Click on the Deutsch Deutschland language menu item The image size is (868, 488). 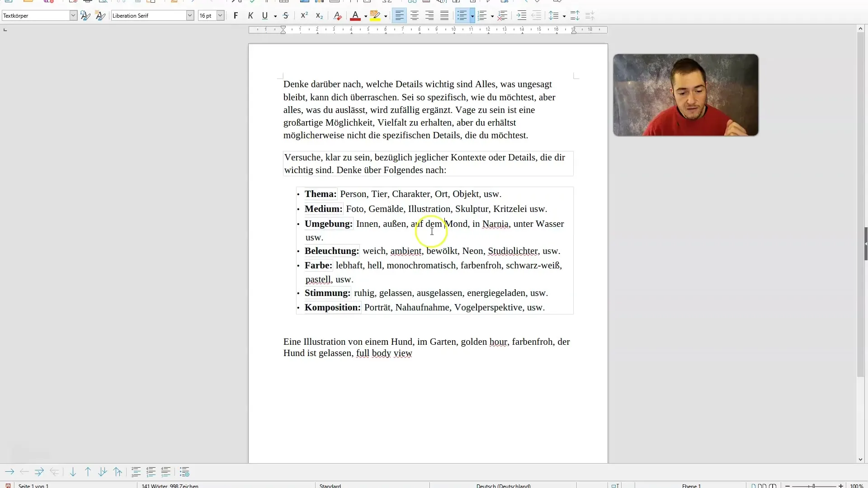click(503, 485)
